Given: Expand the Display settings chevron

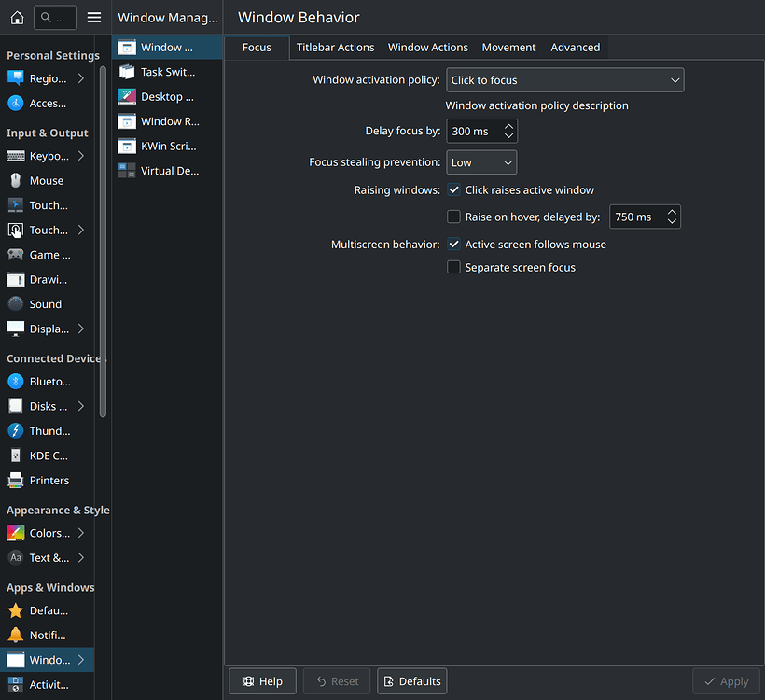Looking at the screenshot, I should click(x=81, y=329).
